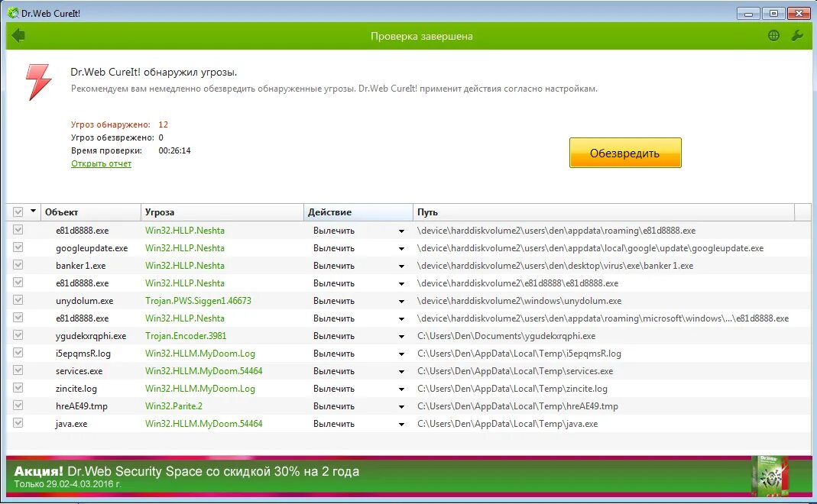817x504 pixels.
Task: Open action dropdown for banker1.exe
Action: (401, 267)
